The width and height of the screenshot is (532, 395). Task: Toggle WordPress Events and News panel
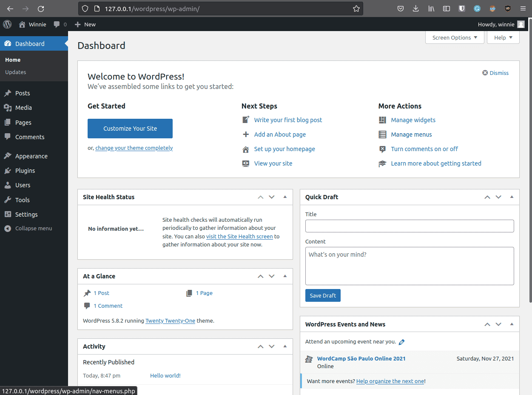(x=512, y=324)
